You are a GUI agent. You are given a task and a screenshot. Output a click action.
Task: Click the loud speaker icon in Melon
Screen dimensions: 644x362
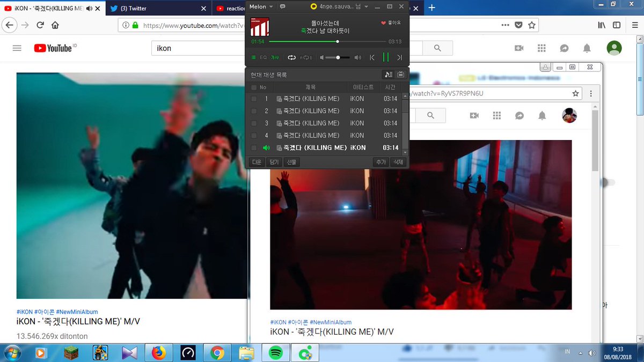pos(357,57)
